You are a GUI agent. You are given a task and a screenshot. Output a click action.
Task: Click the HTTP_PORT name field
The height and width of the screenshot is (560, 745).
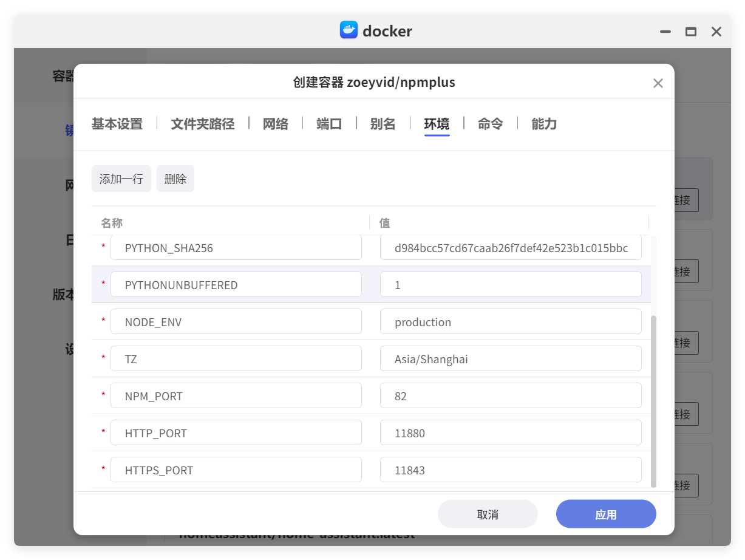(236, 432)
